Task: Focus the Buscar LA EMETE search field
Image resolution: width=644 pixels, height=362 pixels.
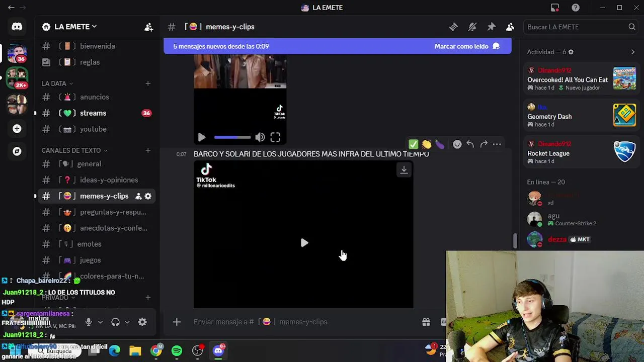Action: coord(580,27)
